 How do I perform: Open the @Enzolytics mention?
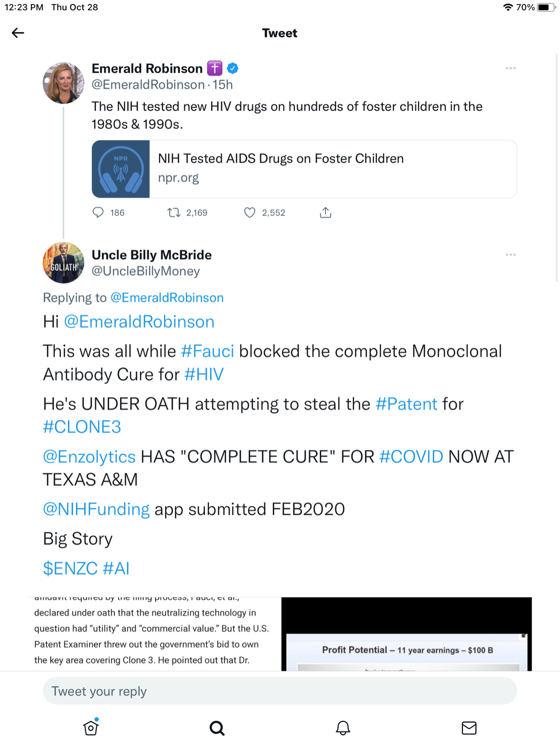coord(89,457)
